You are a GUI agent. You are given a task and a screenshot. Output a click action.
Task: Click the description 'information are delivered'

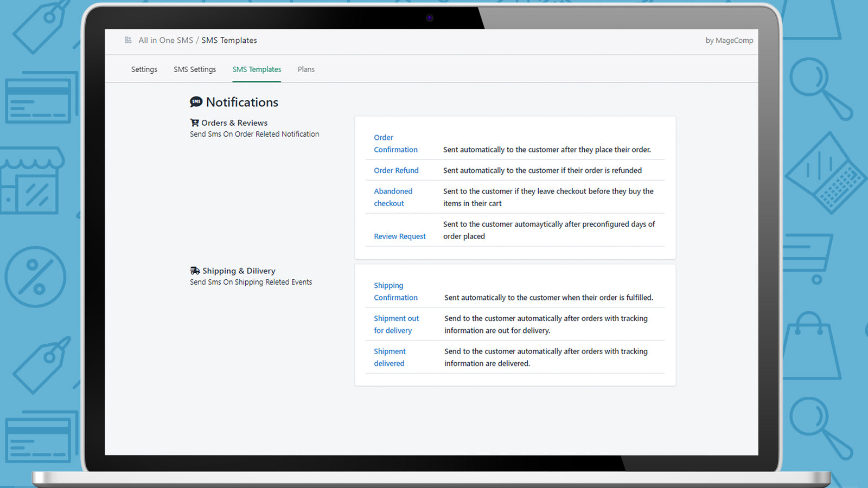[x=546, y=357]
